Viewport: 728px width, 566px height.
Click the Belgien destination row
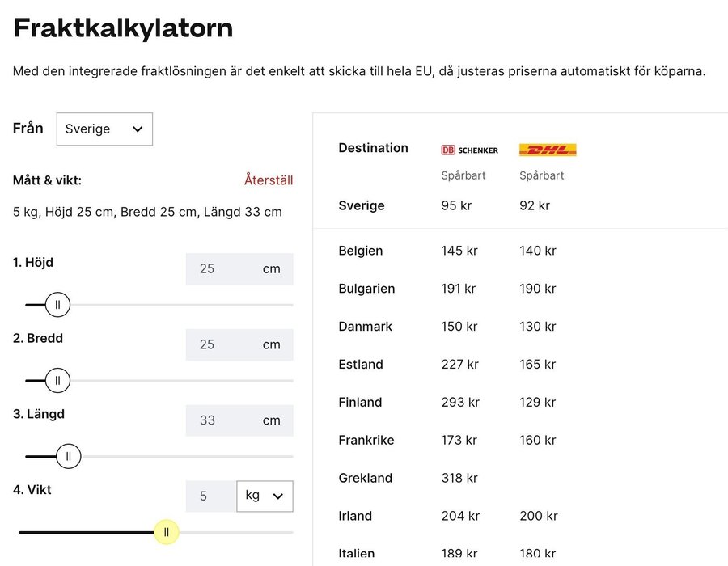[361, 251]
